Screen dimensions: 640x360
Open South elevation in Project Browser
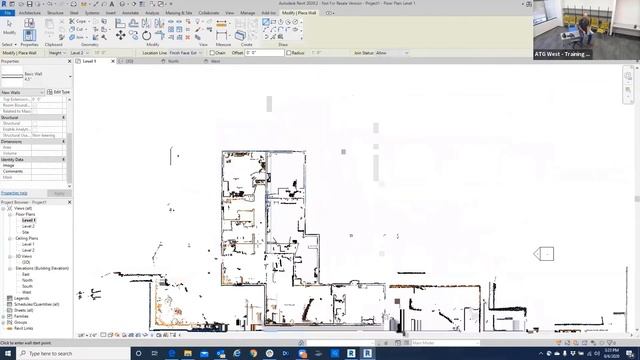pos(27,286)
